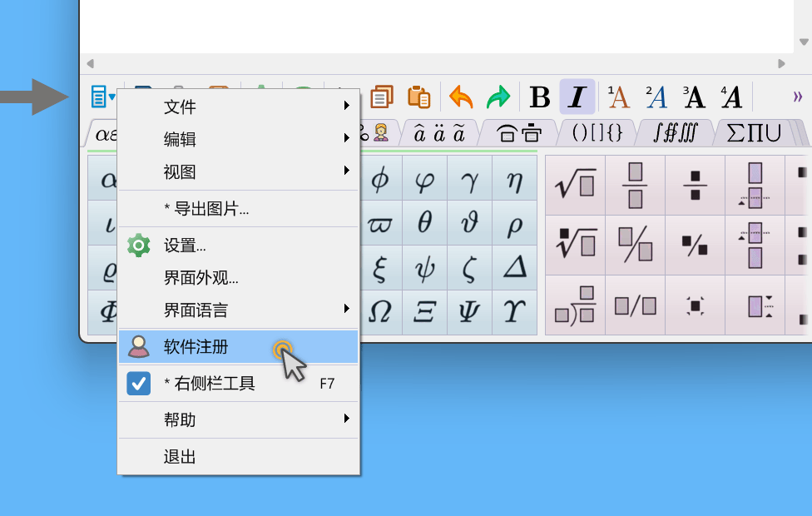Toggle Italic formatting

[577, 97]
